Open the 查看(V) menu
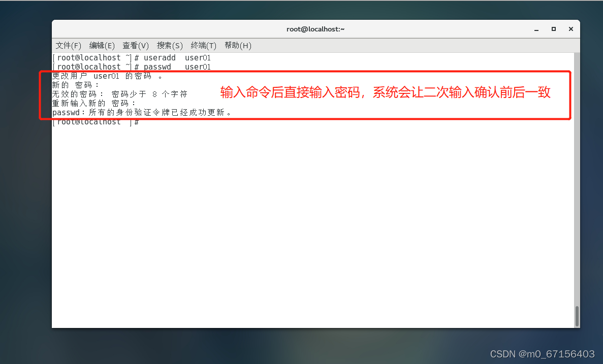 click(x=135, y=45)
